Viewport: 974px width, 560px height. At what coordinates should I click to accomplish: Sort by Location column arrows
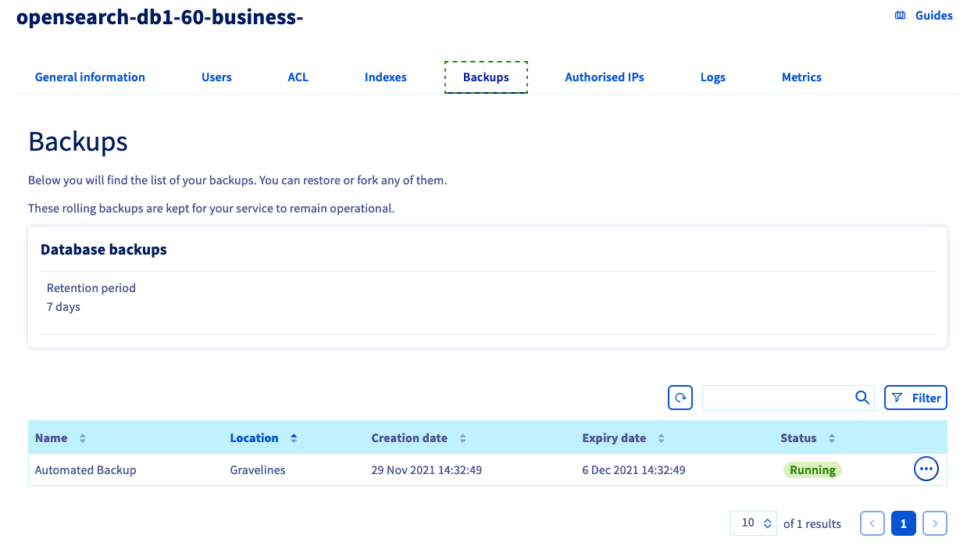294,438
